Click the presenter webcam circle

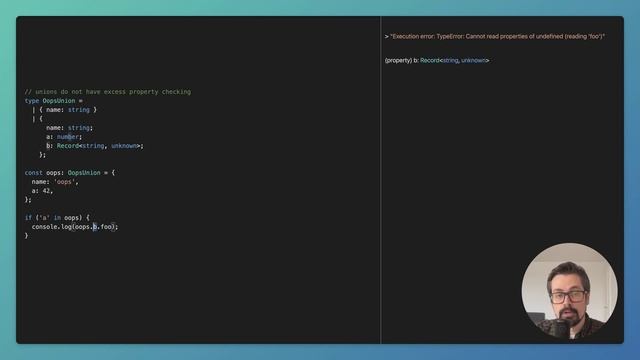[x=569, y=291]
